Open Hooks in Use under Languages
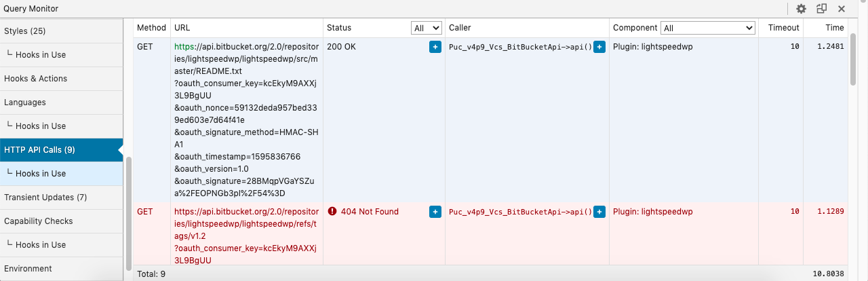The height and width of the screenshot is (281, 868). (x=61, y=126)
